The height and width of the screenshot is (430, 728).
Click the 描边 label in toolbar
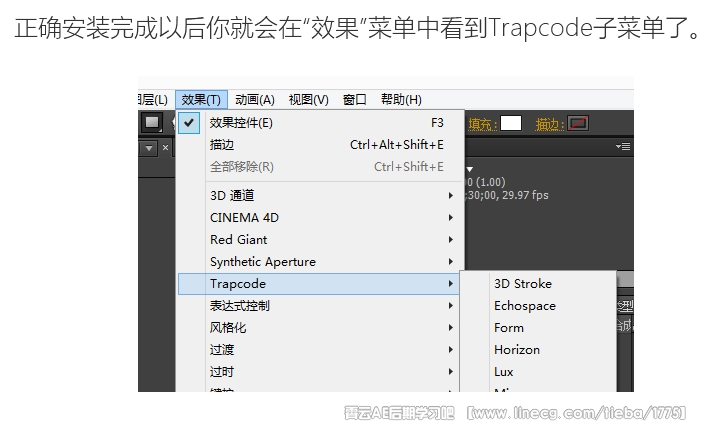[550, 124]
